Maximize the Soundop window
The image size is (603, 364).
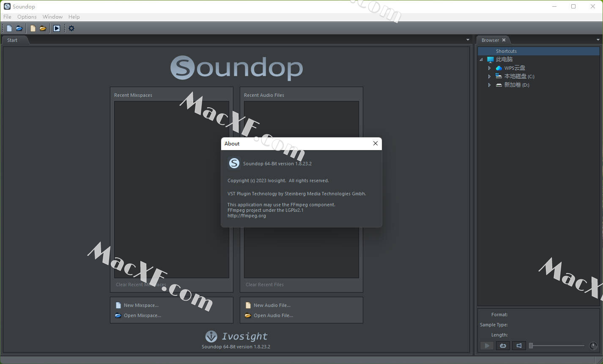coord(573,6)
